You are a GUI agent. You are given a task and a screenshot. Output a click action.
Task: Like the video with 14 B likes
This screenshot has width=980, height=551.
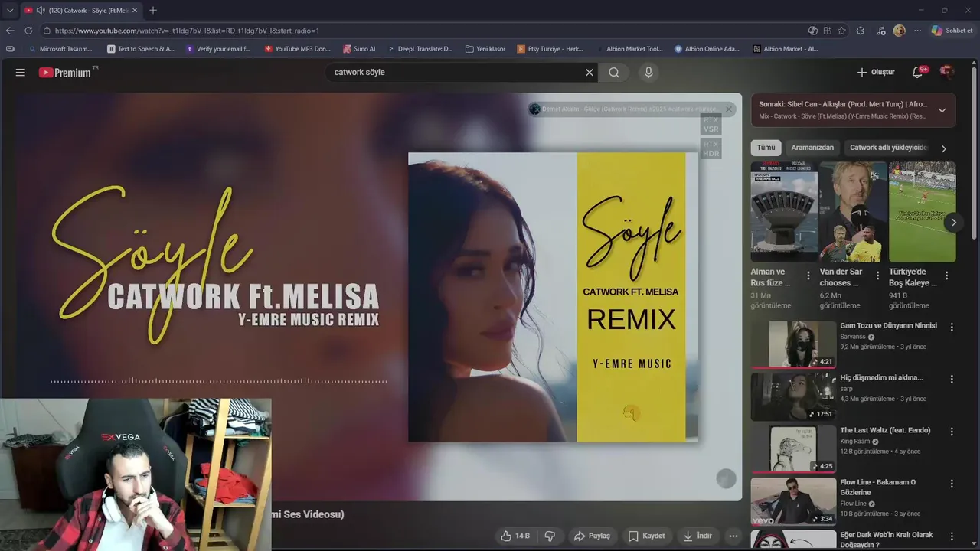(x=515, y=536)
